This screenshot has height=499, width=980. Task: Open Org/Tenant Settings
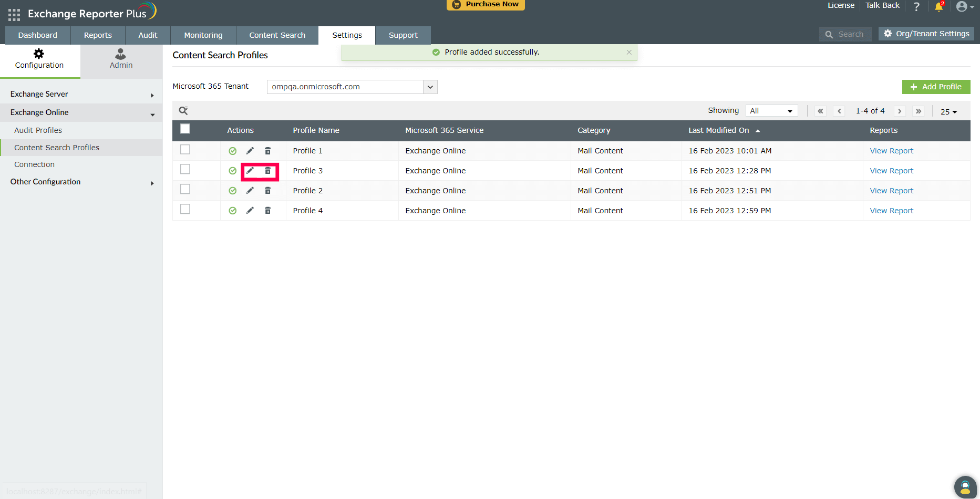coord(926,34)
